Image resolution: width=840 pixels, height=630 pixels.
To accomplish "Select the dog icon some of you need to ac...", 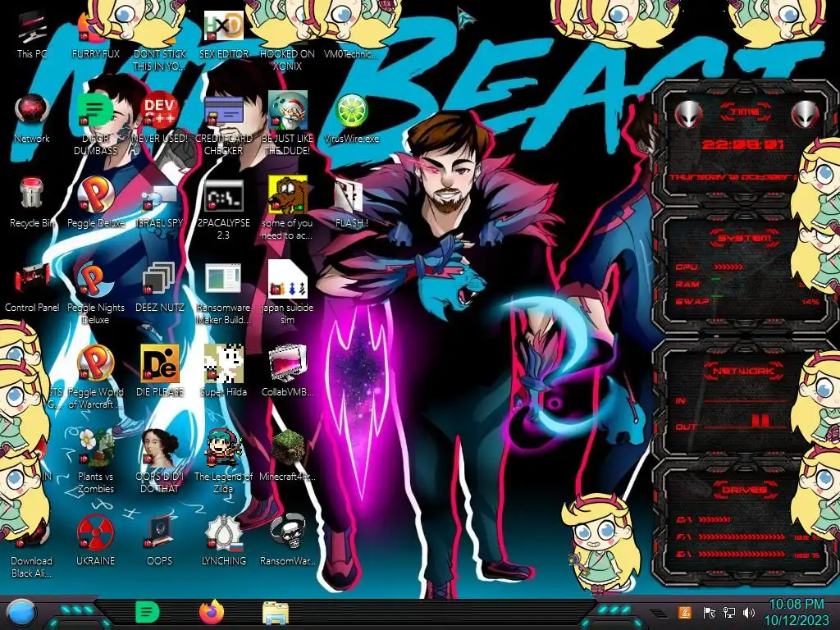I will 287,208.
